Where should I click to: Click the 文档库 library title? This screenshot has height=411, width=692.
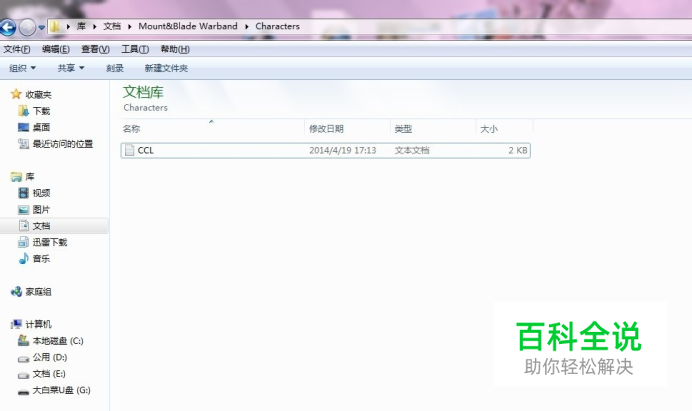coord(143,92)
